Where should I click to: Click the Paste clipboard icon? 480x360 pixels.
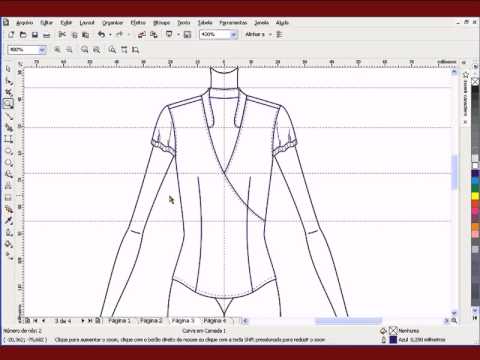(86, 35)
